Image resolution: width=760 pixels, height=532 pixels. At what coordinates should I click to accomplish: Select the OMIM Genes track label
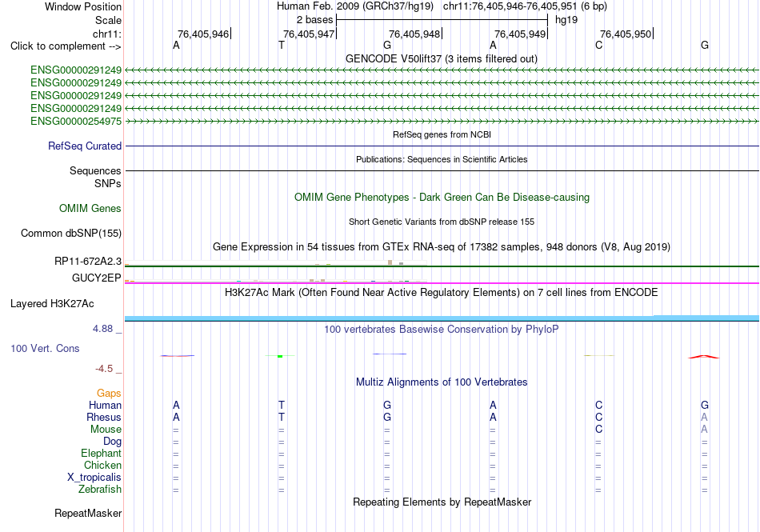point(90,208)
